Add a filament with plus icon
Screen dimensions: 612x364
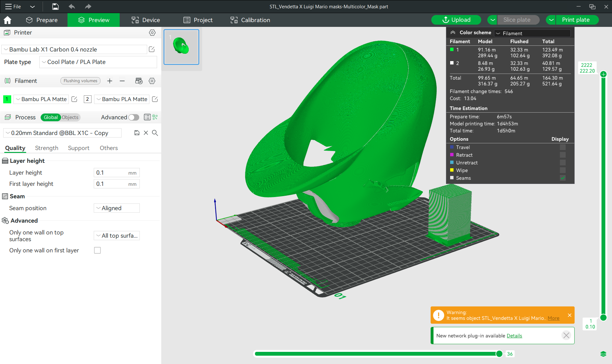[110, 81]
